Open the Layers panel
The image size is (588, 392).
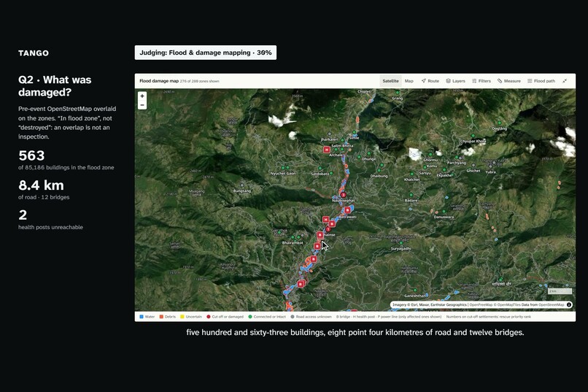(x=455, y=81)
